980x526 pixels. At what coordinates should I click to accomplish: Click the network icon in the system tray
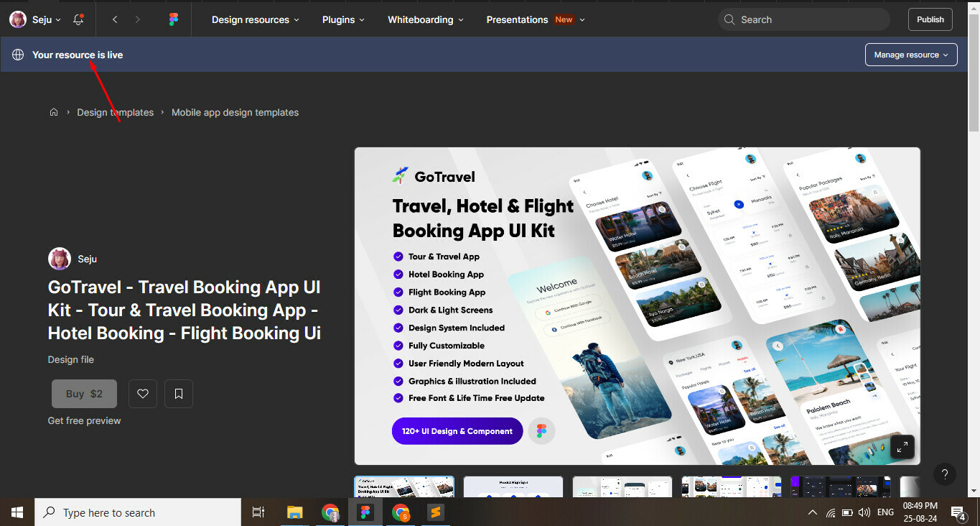[831, 512]
